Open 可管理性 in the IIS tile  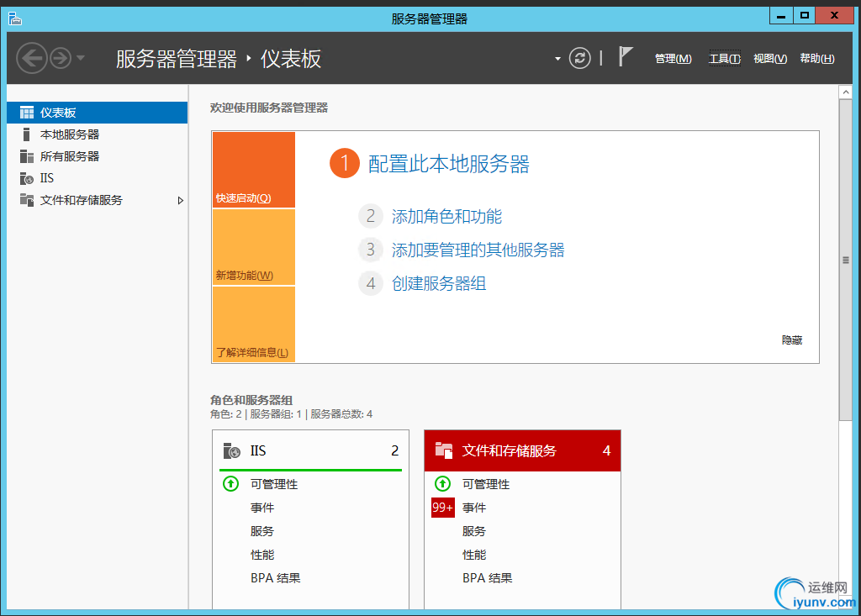tap(274, 484)
